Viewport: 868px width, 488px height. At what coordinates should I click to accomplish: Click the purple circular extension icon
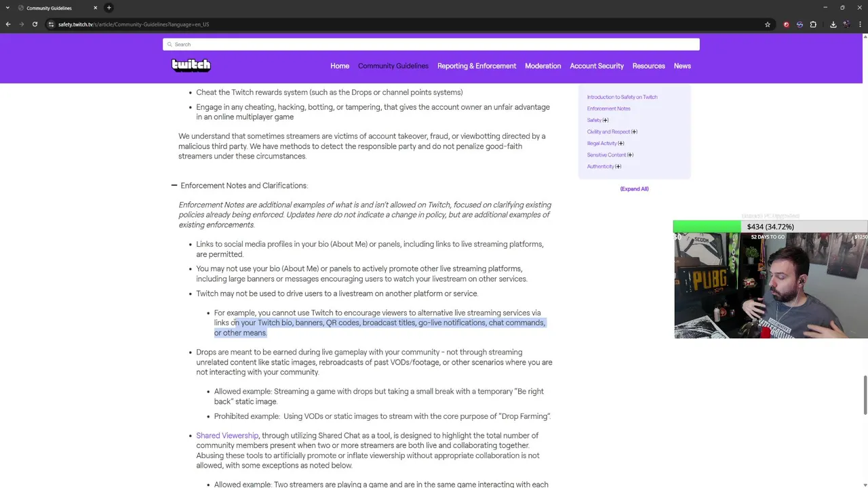tap(800, 24)
